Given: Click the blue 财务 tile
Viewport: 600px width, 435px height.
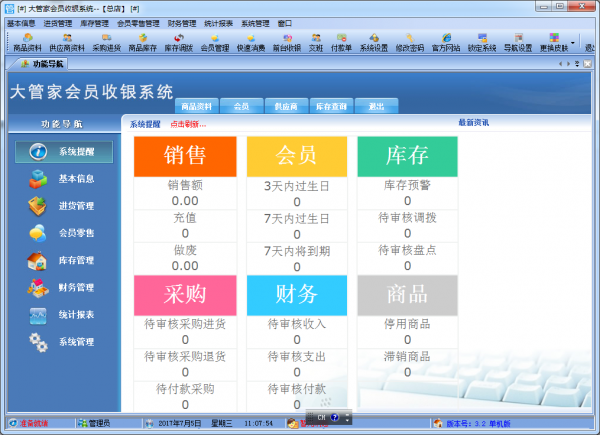Looking at the screenshot, I should [x=296, y=294].
